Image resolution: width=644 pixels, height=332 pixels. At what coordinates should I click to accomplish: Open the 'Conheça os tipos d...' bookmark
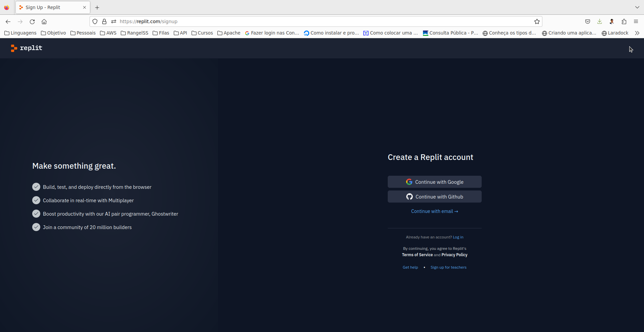click(x=509, y=33)
